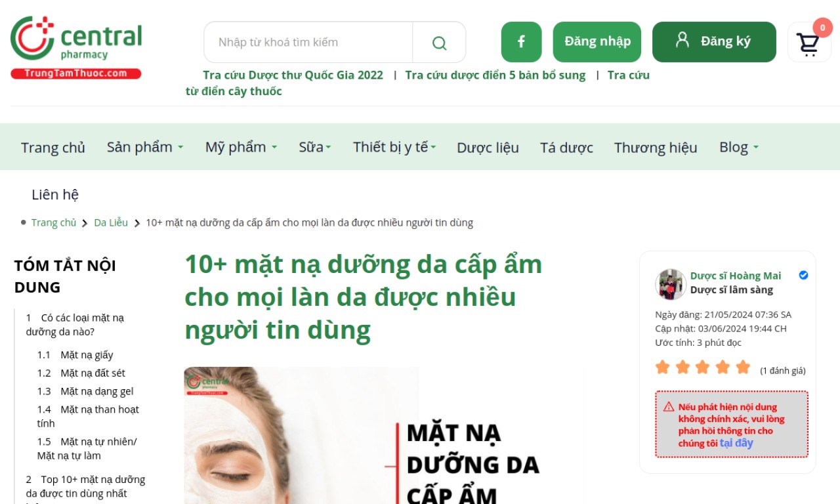The height and width of the screenshot is (504, 840).
Task: Click the search magnifier icon
Action: (x=439, y=43)
